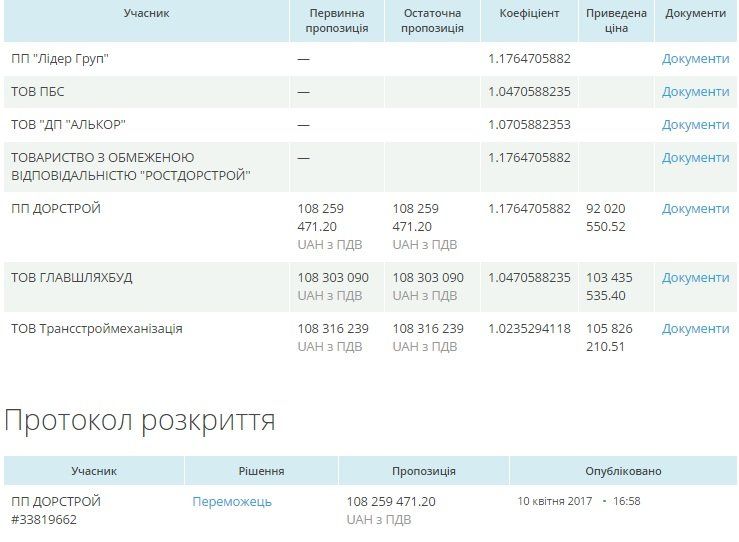The height and width of the screenshot is (542, 739).
Task: Click the Протокол розкриття heading
Action: click(140, 420)
